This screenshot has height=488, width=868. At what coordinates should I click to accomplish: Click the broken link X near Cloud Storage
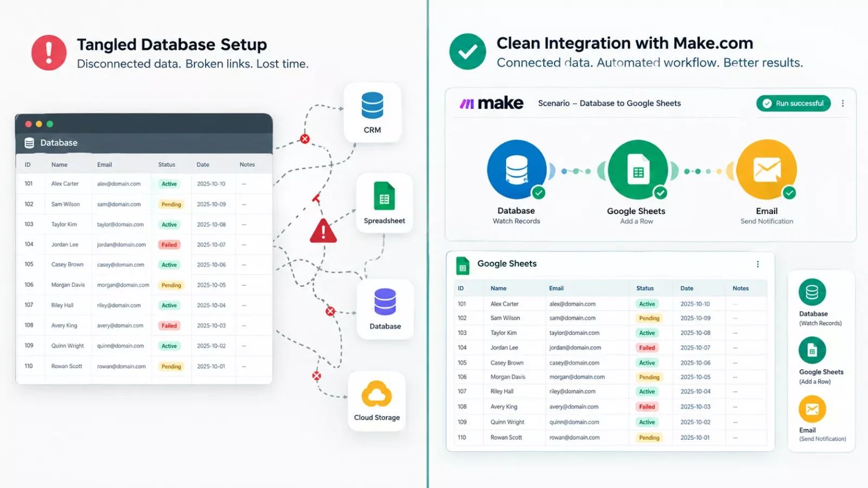[x=316, y=376]
